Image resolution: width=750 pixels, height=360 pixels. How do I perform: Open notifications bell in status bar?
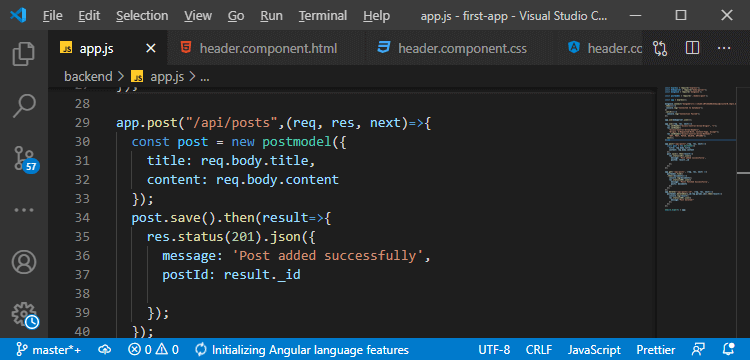(x=728, y=349)
